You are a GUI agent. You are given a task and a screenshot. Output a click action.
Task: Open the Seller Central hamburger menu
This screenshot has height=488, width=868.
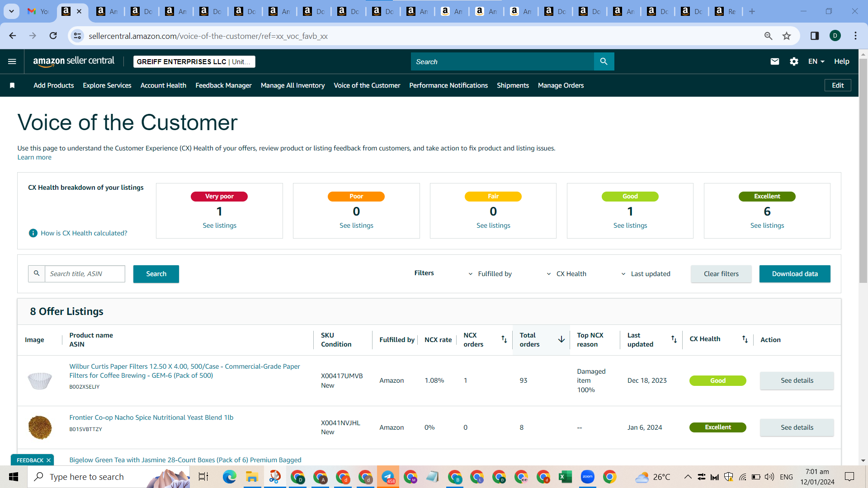(x=12, y=61)
